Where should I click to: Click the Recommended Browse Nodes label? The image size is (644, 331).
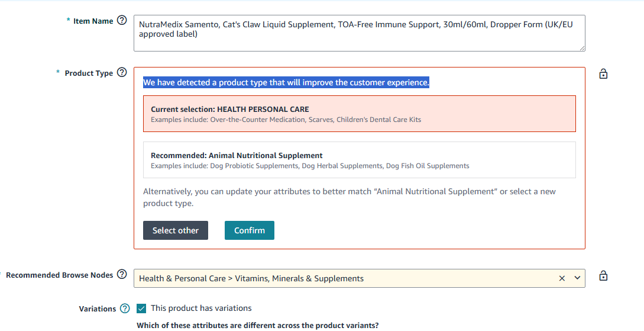[59, 275]
